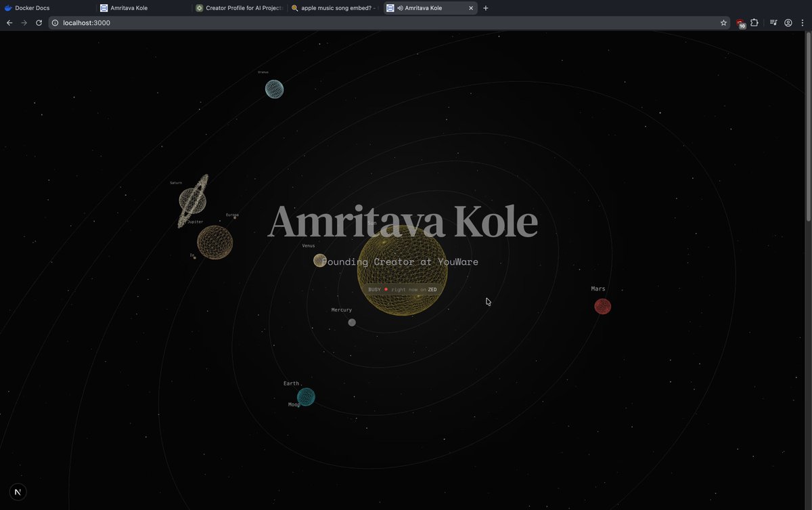Click the Jupiter label text
The image size is (812, 510).
[x=195, y=221]
